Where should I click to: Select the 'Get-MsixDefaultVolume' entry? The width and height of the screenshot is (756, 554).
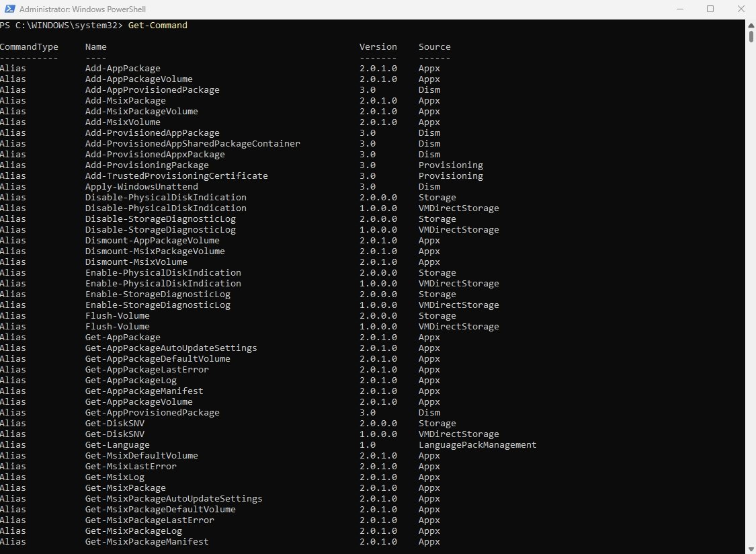pos(142,456)
